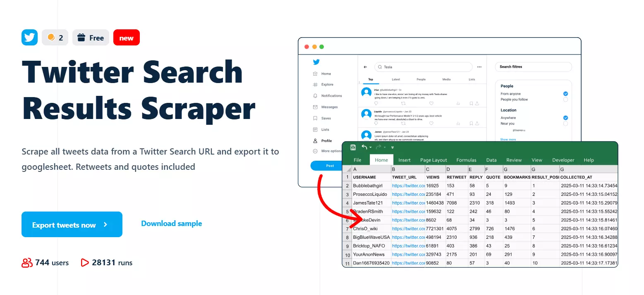The width and height of the screenshot is (644, 295).
Task: Open the Excel File tab
Action: pyautogui.click(x=357, y=160)
